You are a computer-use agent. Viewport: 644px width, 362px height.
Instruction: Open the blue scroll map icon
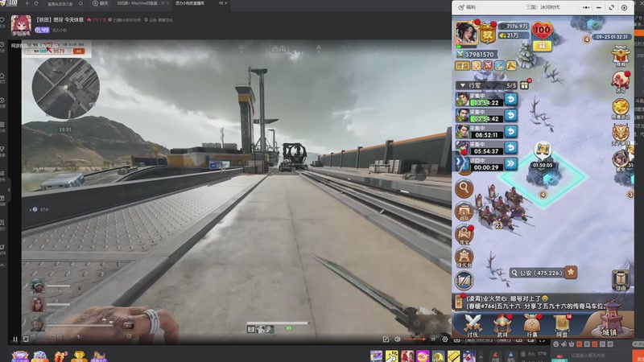(x=464, y=281)
